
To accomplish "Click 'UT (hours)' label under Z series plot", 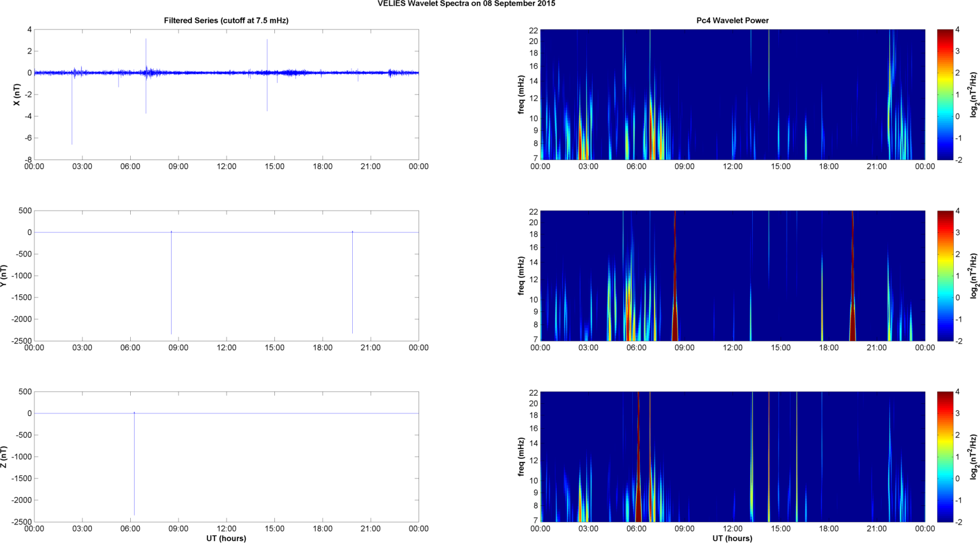I will (x=226, y=538).
